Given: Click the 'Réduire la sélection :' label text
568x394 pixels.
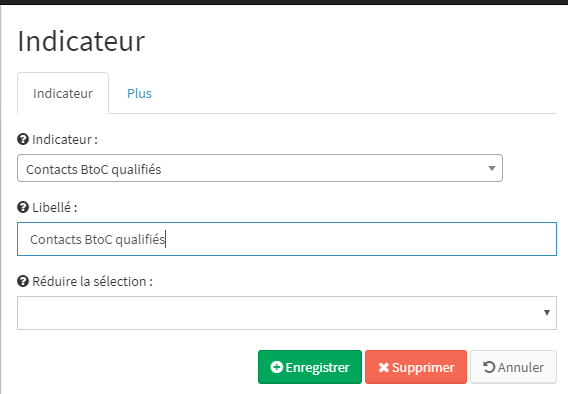Looking at the screenshot, I should click(92, 281).
